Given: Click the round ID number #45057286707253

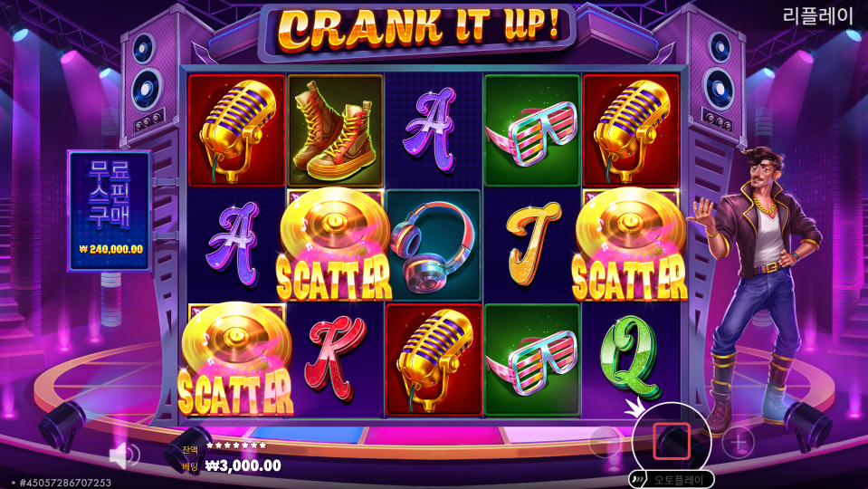Looking at the screenshot, I should (x=65, y=483).
